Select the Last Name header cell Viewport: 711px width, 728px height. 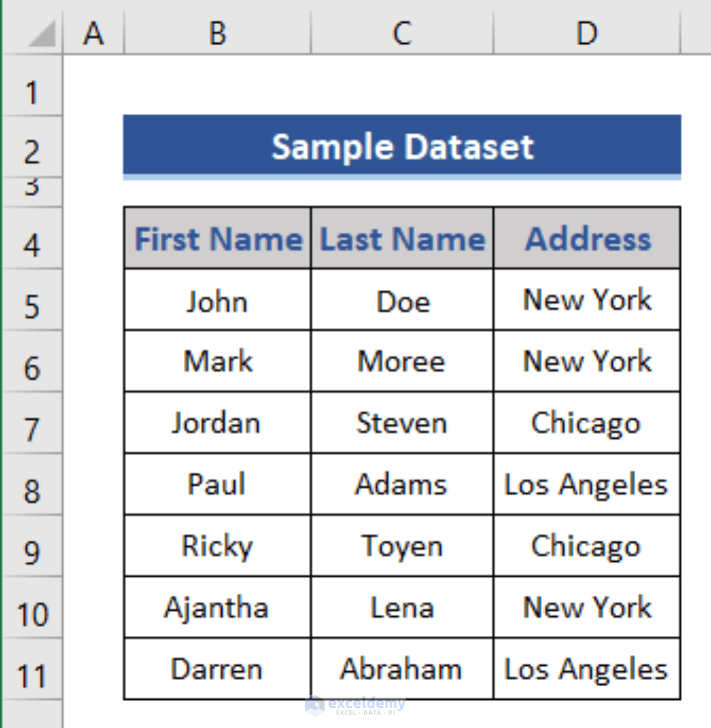pyautogui.click(x=401, y=238)
